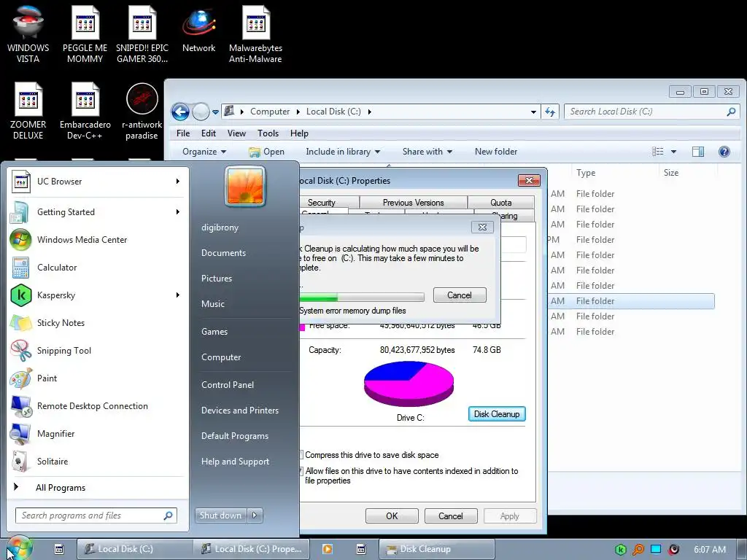Click the refresh button beside address bar
Image resolution: width=747 pixels, height=560 pixels.
coord(550,112)
